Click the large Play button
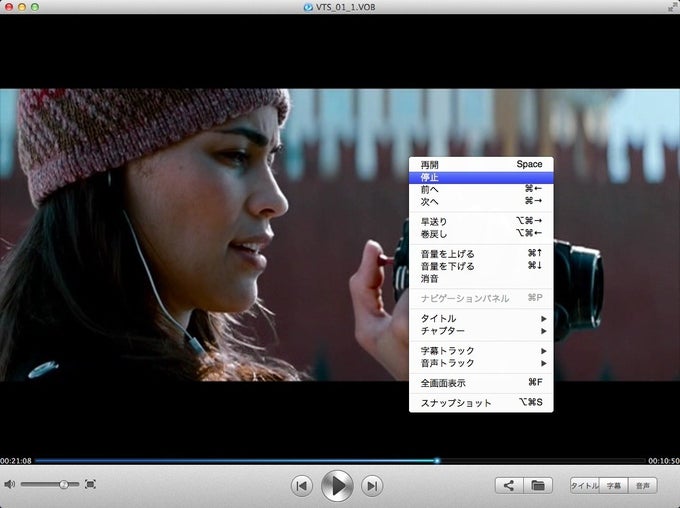The width and height of the screenshot is (680, 508). coord(337,485)
